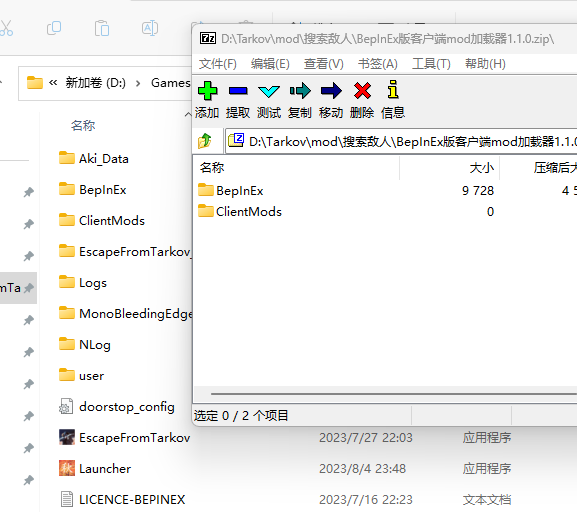Viewport: 577px width, 512px height.
Task: Expand the chevron after 新加卷 (D:)
Action: [x=138, y=84]
